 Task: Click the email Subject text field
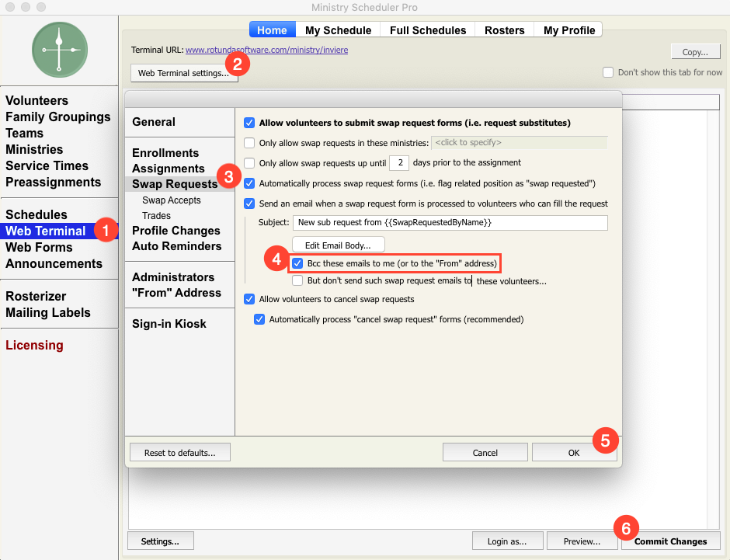[x=450, y=222]
